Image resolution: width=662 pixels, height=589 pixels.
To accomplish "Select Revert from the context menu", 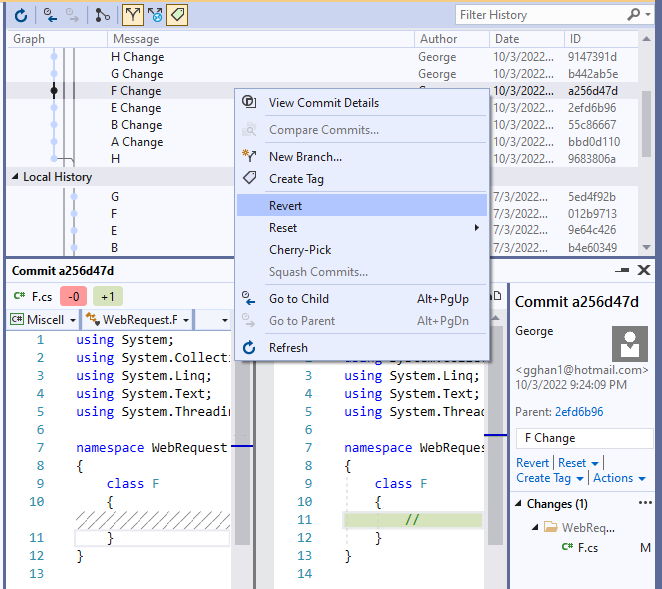I will click(285, 205).
